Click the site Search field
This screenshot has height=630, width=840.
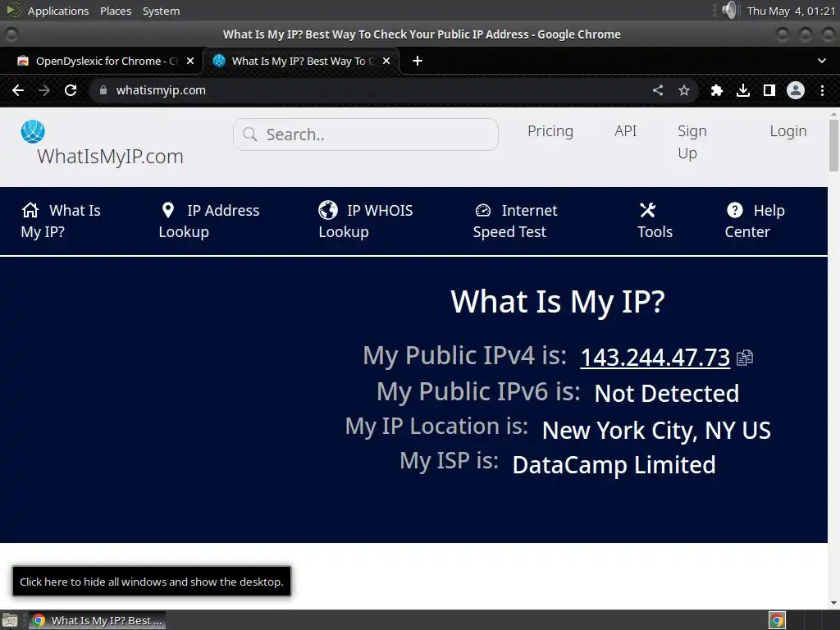[365, 135]
